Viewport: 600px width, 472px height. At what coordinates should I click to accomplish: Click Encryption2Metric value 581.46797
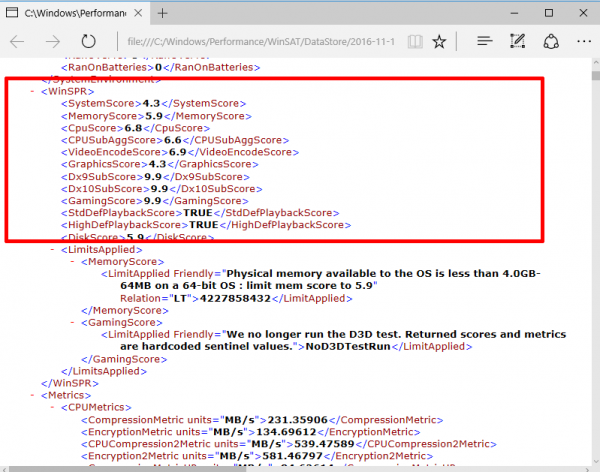click(x=292, y=456)
